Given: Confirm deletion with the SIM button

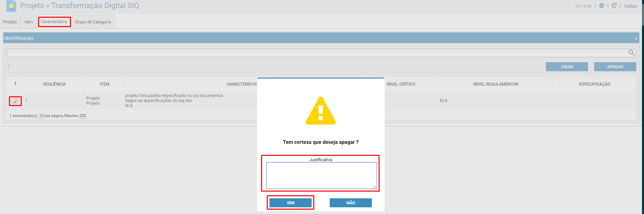Looking at the screenshot, I should tap(291, 203).
